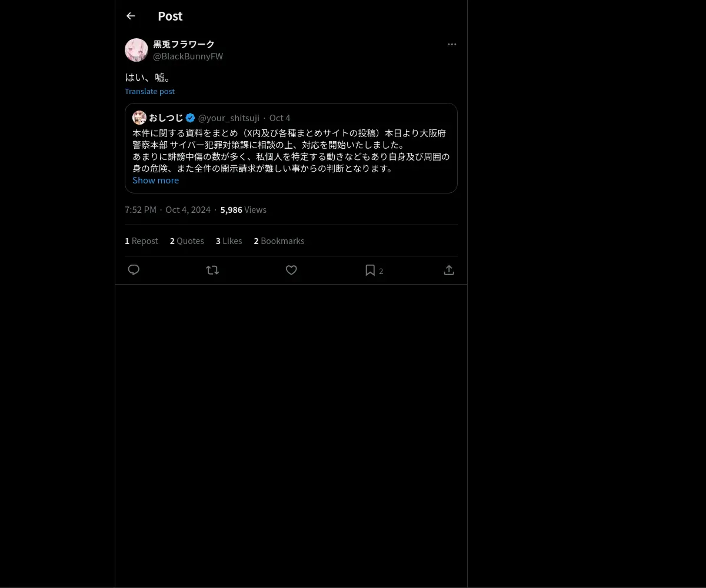Open おしつじ avatar in quoted post
This screenshot has height=588, width=706.
point(139,118)
